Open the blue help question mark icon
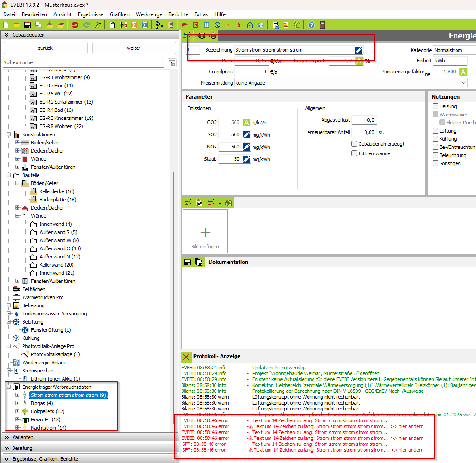Screen dimensions: 476x463 pyautogui.click(x=312, y=25)
